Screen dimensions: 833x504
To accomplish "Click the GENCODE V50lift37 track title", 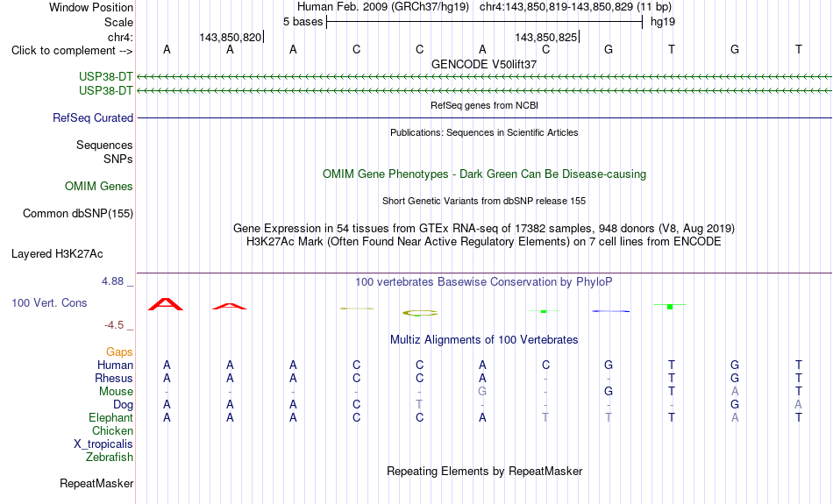I will 484,64.
